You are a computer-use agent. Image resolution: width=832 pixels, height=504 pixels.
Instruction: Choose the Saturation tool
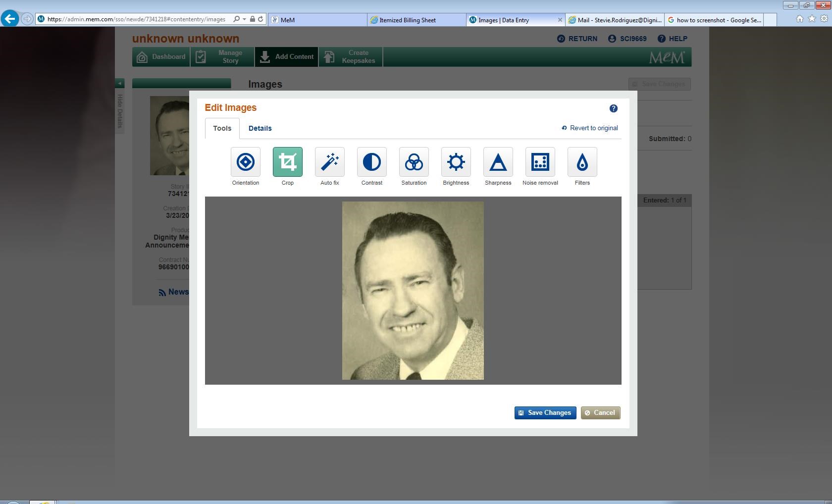pos(414,162)
